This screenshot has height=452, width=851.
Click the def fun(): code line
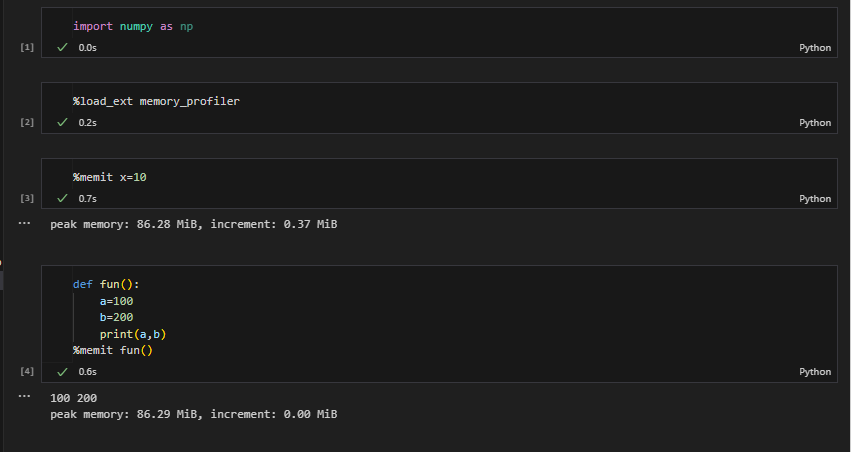point(106,284)
